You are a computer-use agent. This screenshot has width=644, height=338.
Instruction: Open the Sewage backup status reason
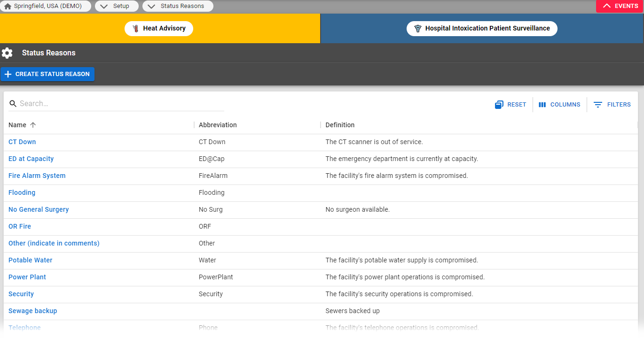click(x=32, y=311)
